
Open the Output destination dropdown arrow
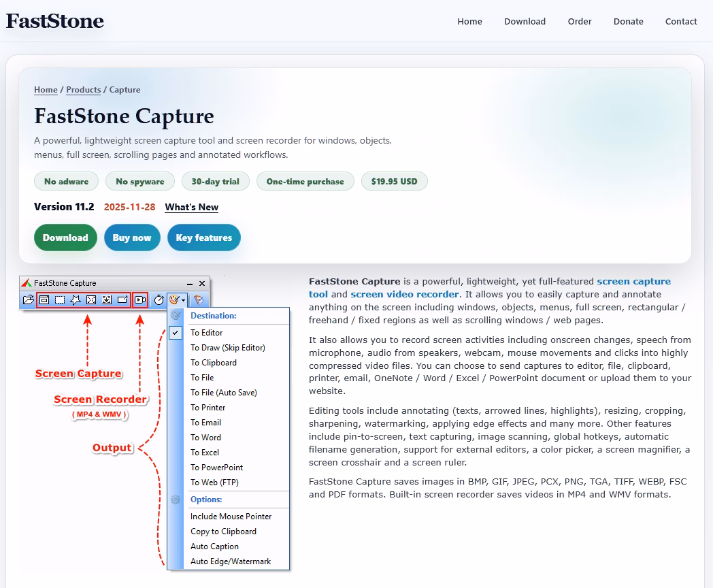(184, 299)
